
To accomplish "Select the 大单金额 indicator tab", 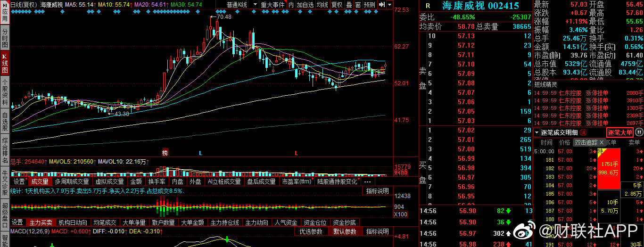I will tap(193, 222).
